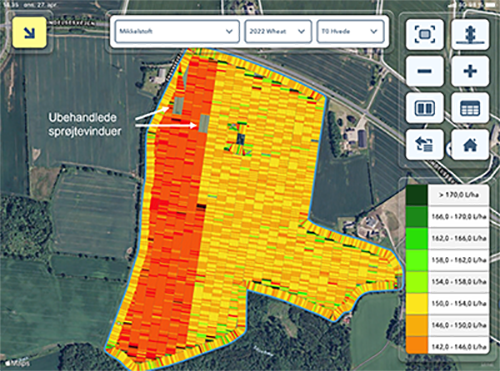The height and width of the screenshot is (371, 500).
Task: Zoom in with the plus button
Action: (470, 71)
